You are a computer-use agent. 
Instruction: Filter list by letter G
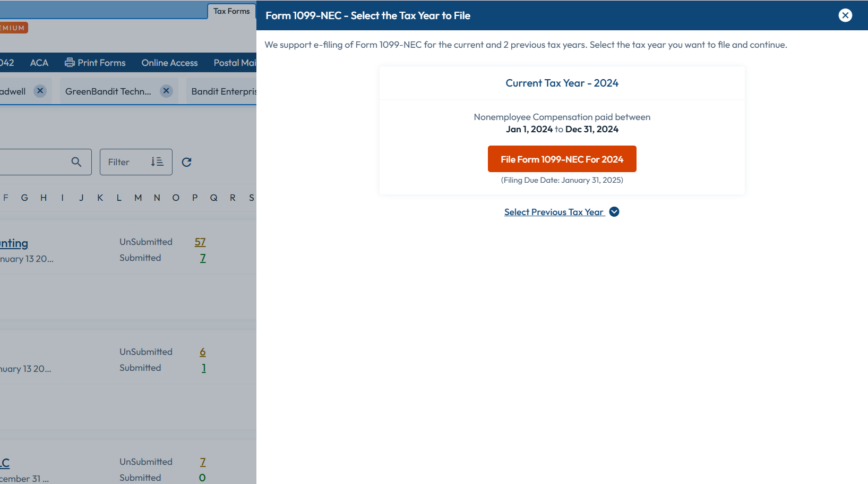pos(24,198)
